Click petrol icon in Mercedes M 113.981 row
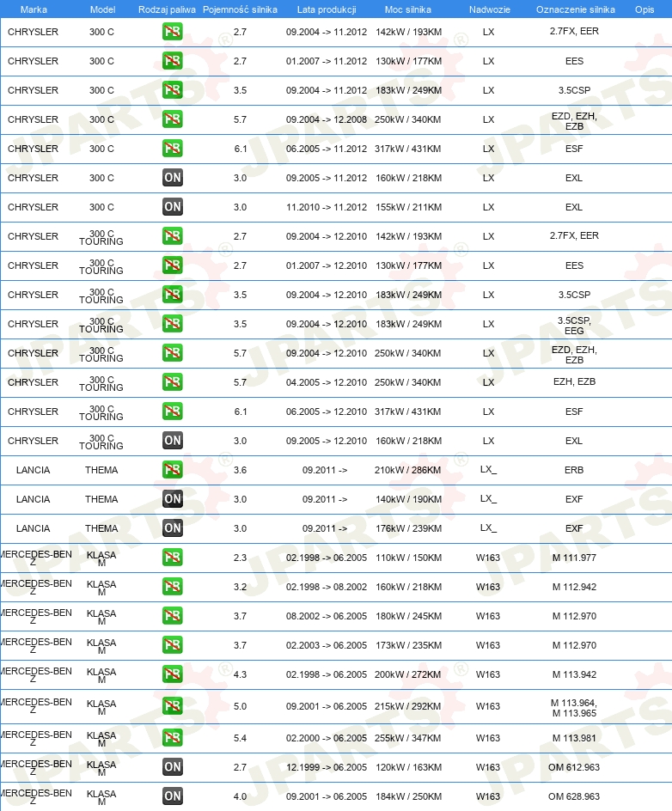The width and height of the screenshot is (672, 811). (172, 738)
